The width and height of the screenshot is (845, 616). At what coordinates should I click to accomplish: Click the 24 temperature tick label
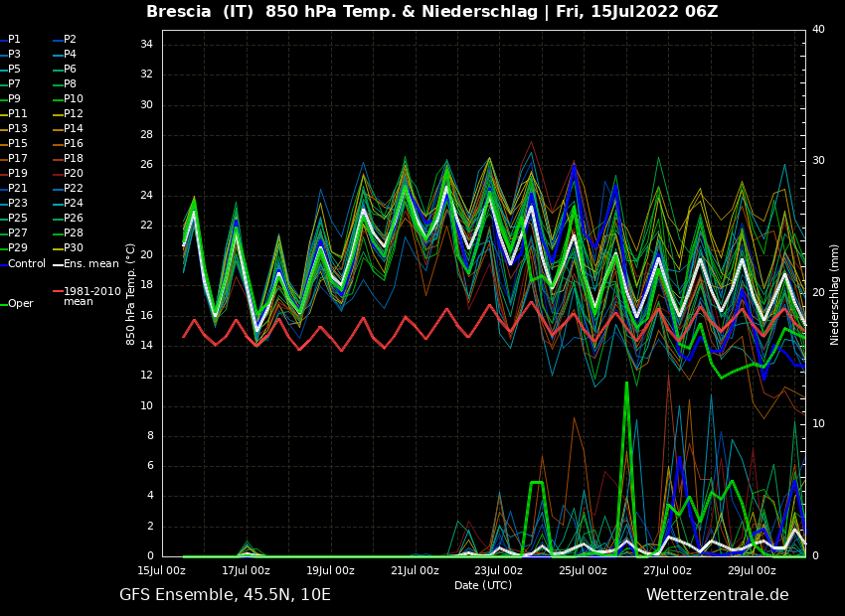[x=146, y=195]
